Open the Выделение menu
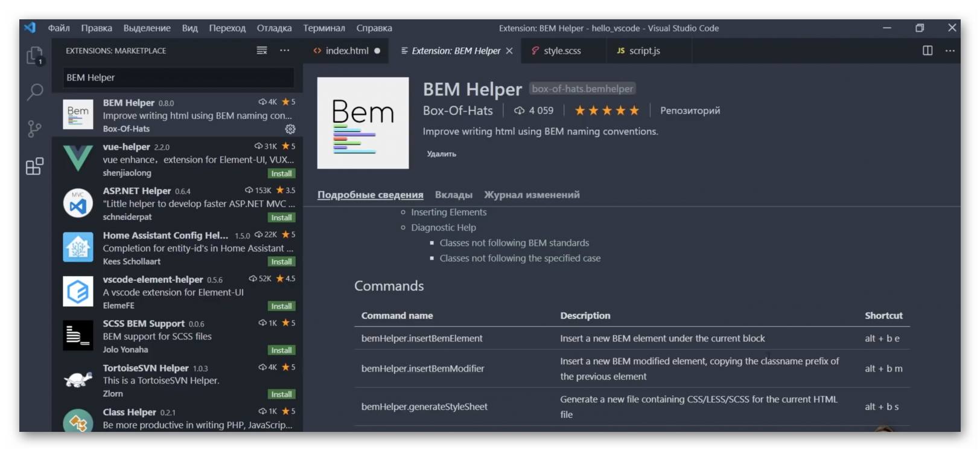The height and width of the screenshot is (453, 980). pos(147,28)
